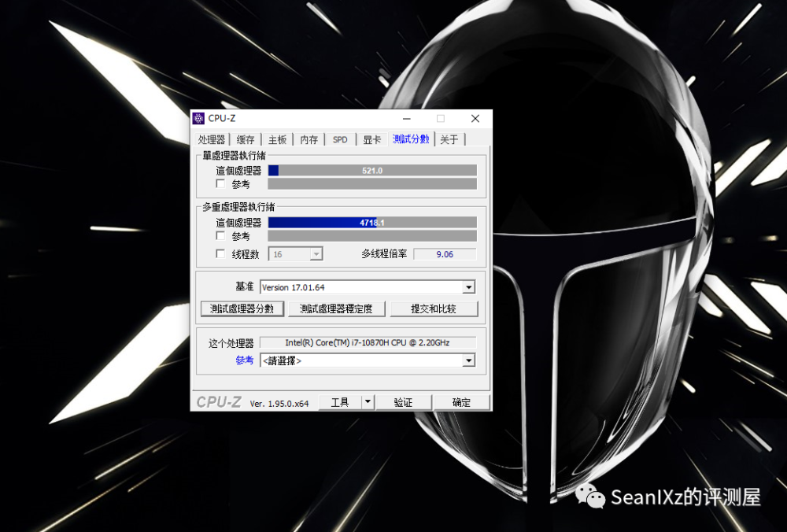Click the Intel Core i7-10870H processor name field
787x532 pixels.
tap(368, 342)
